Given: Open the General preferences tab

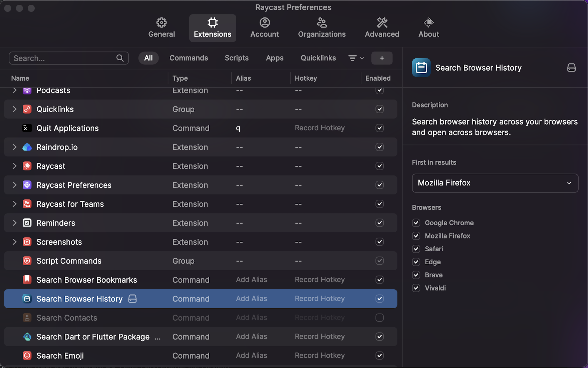Looking at the screenshot, I should (x=161, y=28).
